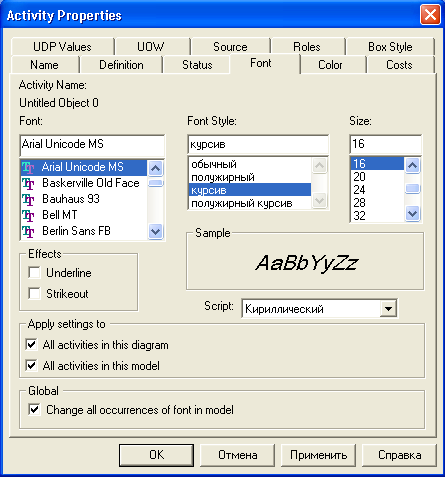Click font list scroll down arrow
The image size is (445, 477).
(155, 231)
